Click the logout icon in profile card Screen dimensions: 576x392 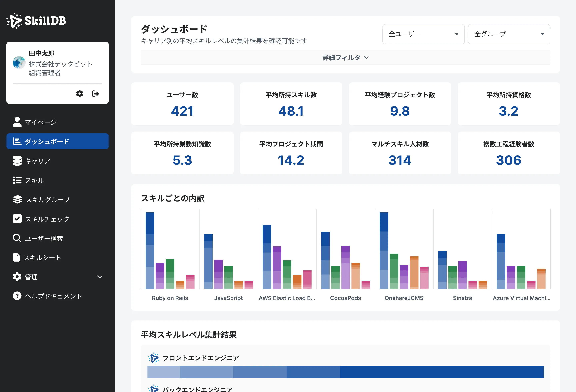pyautogui.click(x=95, y=93)
